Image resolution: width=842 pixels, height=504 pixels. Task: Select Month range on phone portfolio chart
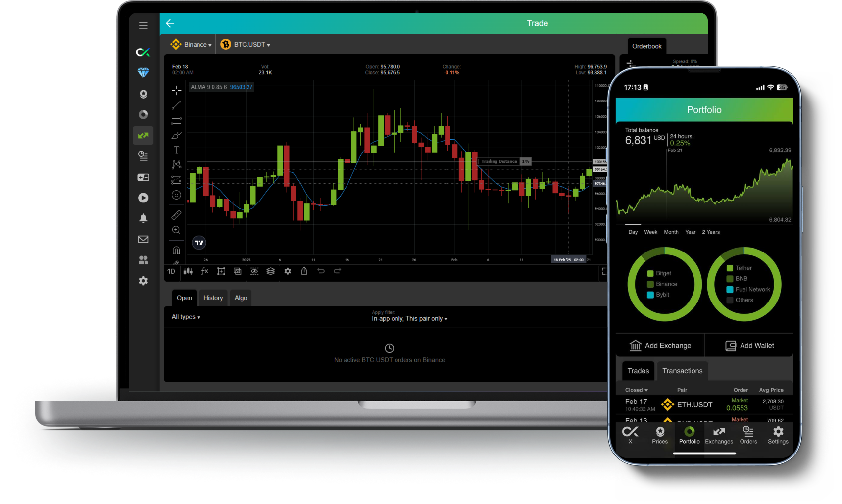[671, 232]
